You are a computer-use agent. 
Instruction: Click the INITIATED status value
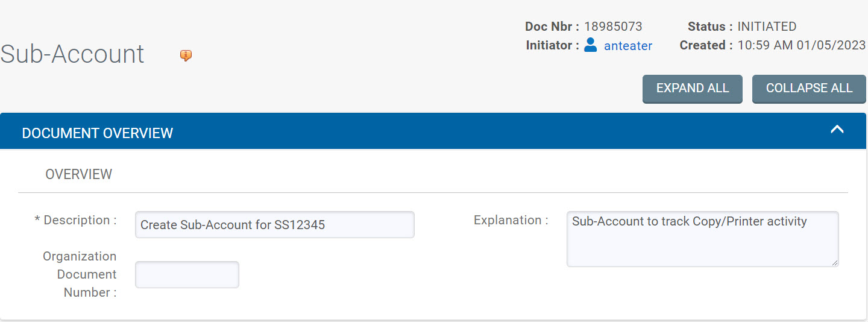pos(767,27)
